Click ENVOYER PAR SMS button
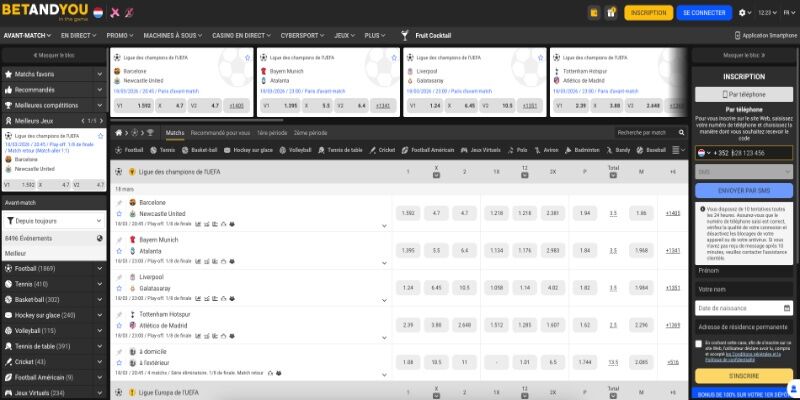Viewport: 800px width, 400px height. point(744,190)
